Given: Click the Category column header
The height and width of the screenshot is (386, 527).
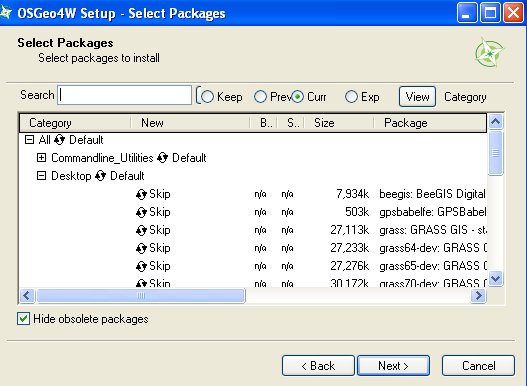Looking at the screenshot, I should click(75, 123).
